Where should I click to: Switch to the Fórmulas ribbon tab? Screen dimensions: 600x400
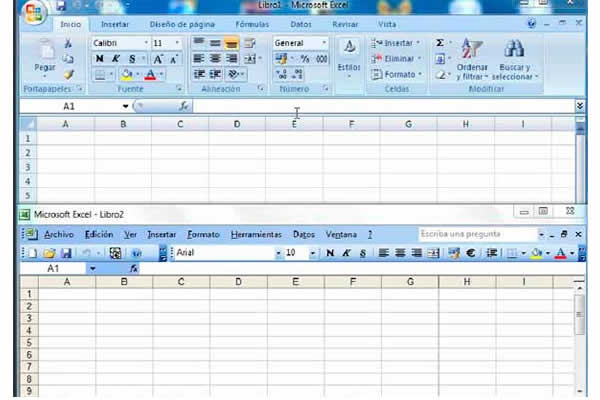pos(251,23)
